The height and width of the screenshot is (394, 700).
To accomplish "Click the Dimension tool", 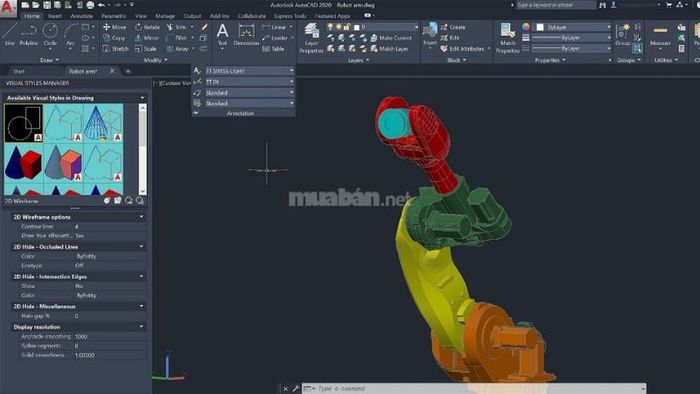I will point(246,35).
